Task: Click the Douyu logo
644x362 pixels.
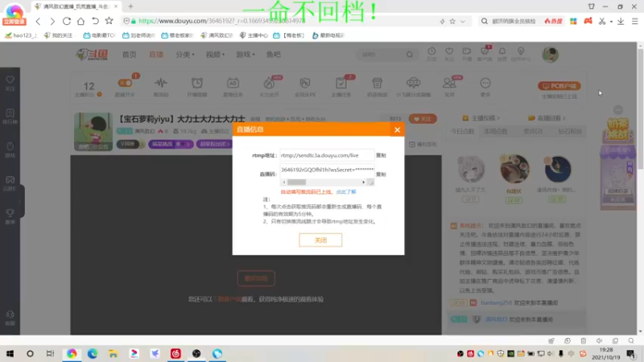Action: 92,55
